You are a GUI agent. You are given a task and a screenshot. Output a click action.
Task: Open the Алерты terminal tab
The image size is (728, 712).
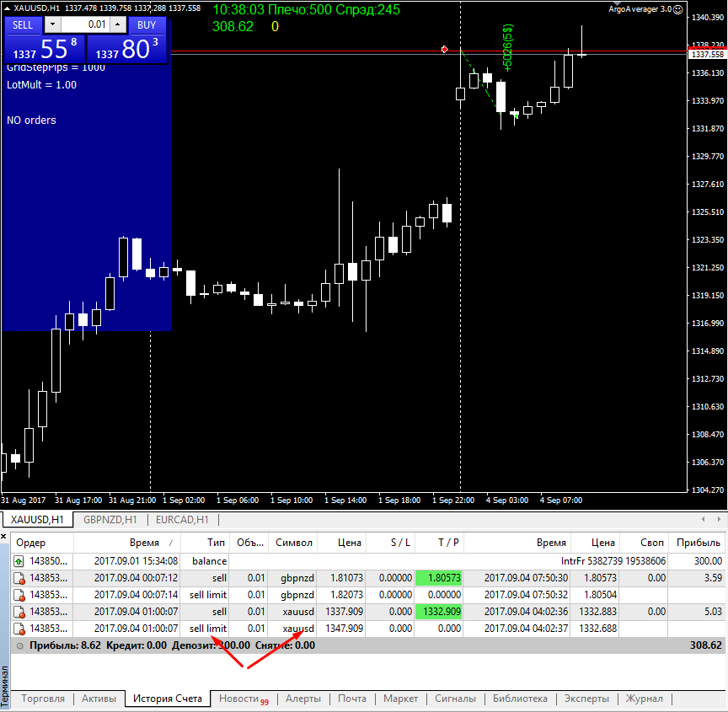pos(303,699)
